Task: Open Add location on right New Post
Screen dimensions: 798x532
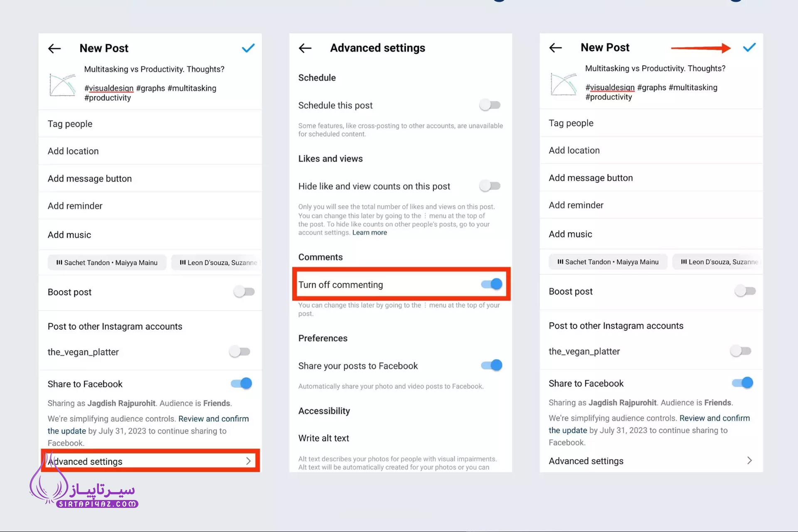Action: tap(651, 150)
